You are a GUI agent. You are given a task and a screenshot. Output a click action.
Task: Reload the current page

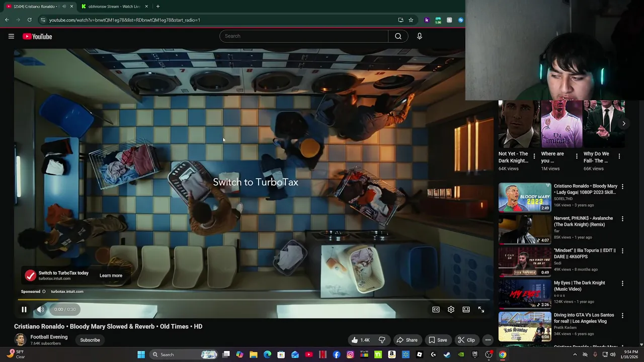[x=30, y=20]
